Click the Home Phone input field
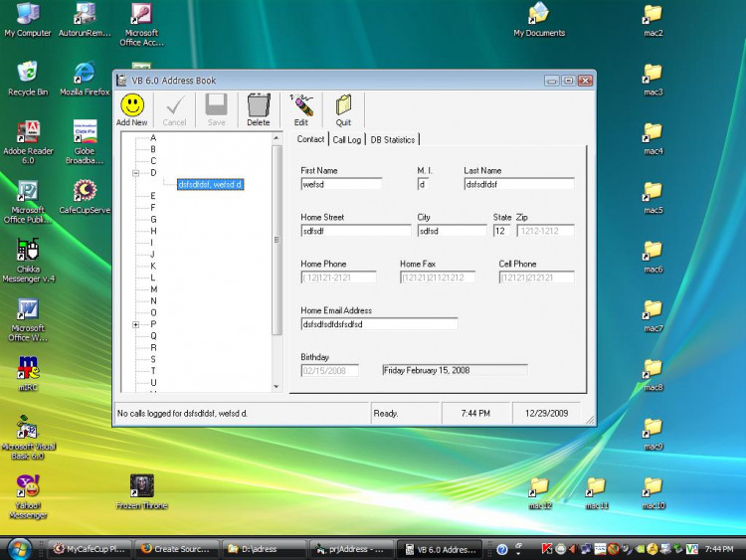Image resolution: width=746 pixels, height=560 pixels. click(339, 278)
